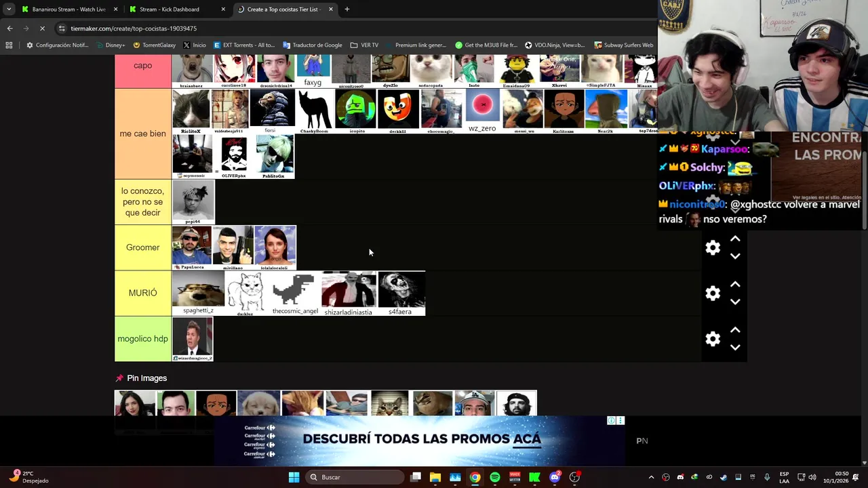The height and width of the screenshot is (488, 868).
Task: Open Task View from taskbar
Action: 416,477
